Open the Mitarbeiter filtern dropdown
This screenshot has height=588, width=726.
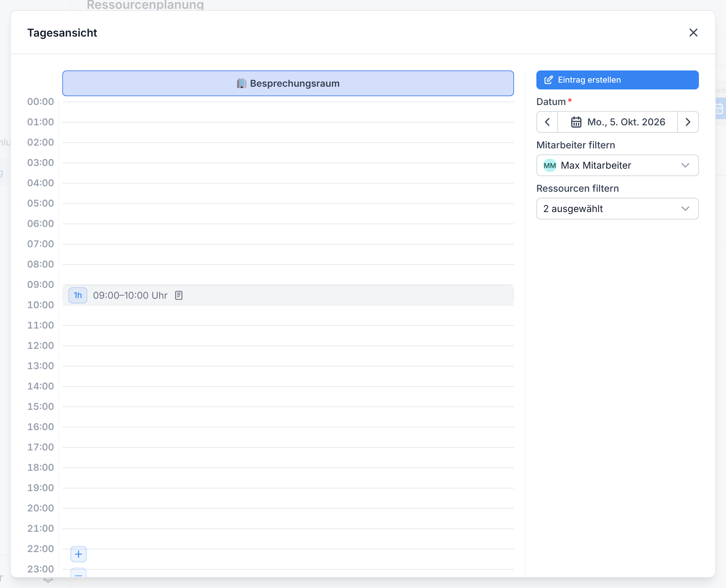click(617, 165)
